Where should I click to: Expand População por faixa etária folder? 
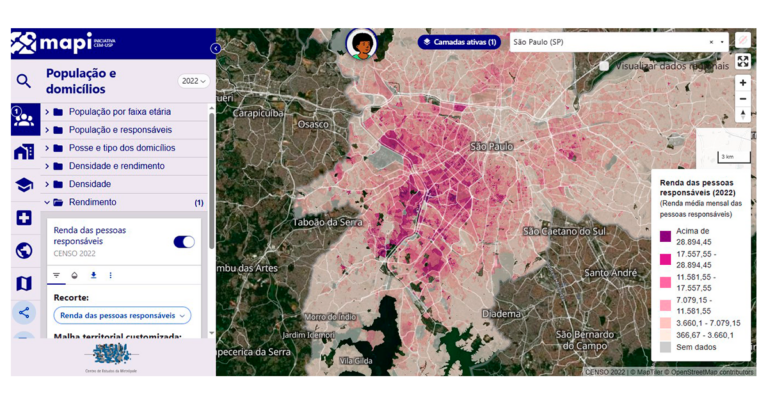coord(47,112)
